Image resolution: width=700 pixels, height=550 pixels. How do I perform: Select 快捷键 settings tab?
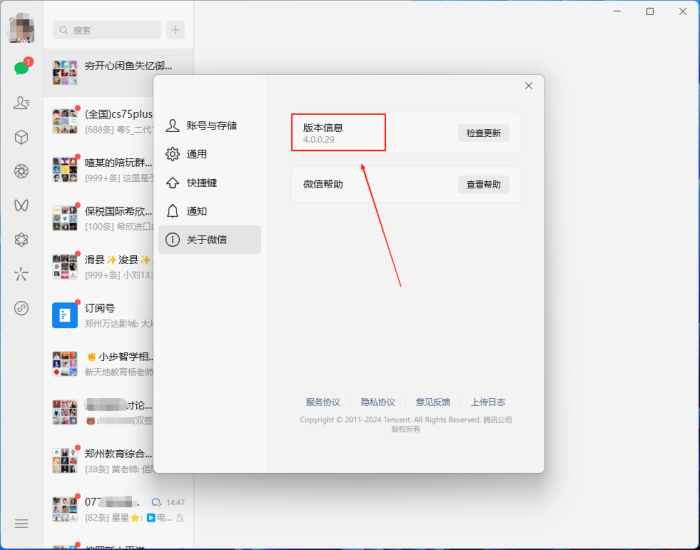[210, 183]
